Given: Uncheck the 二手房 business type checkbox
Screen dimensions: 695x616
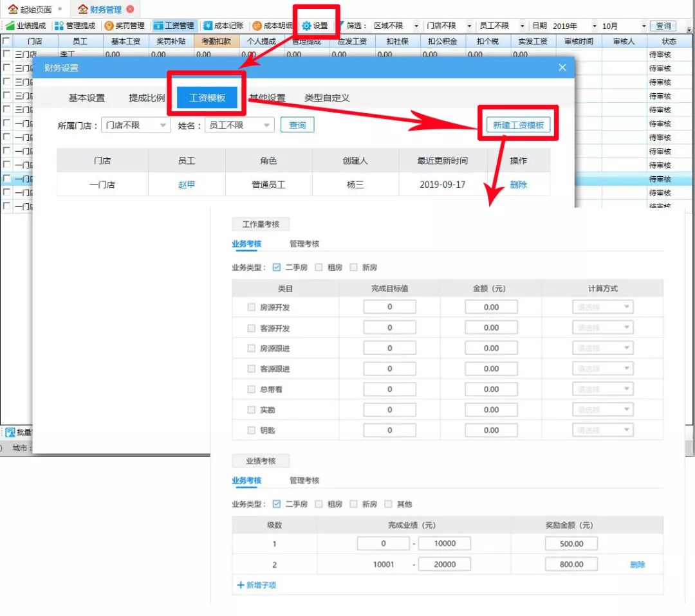Looking at the screenshot, I should click(x=277, y=267).
